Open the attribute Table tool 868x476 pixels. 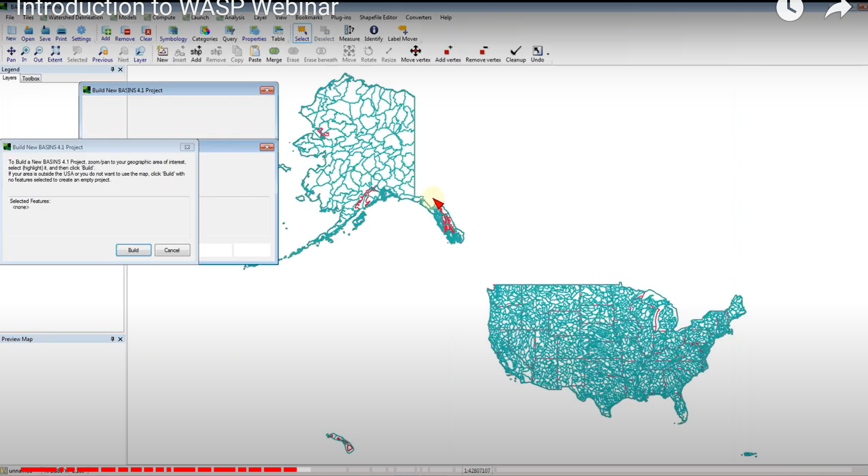(278, 33)
